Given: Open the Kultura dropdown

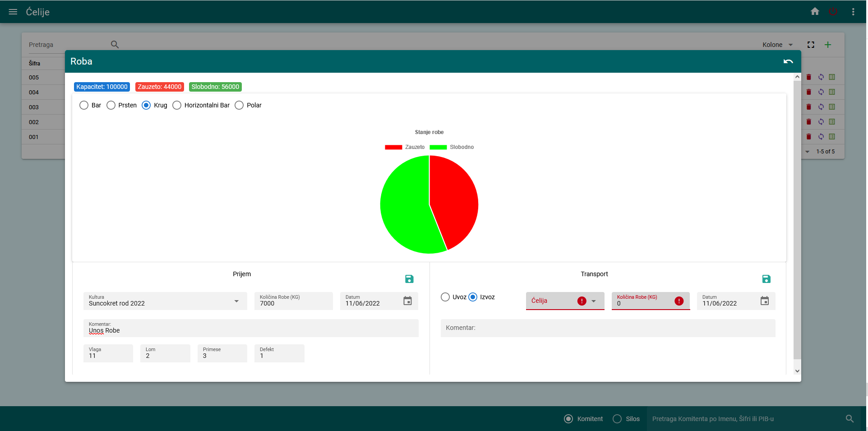Looking at the screenshot, I should coord(236,301).
